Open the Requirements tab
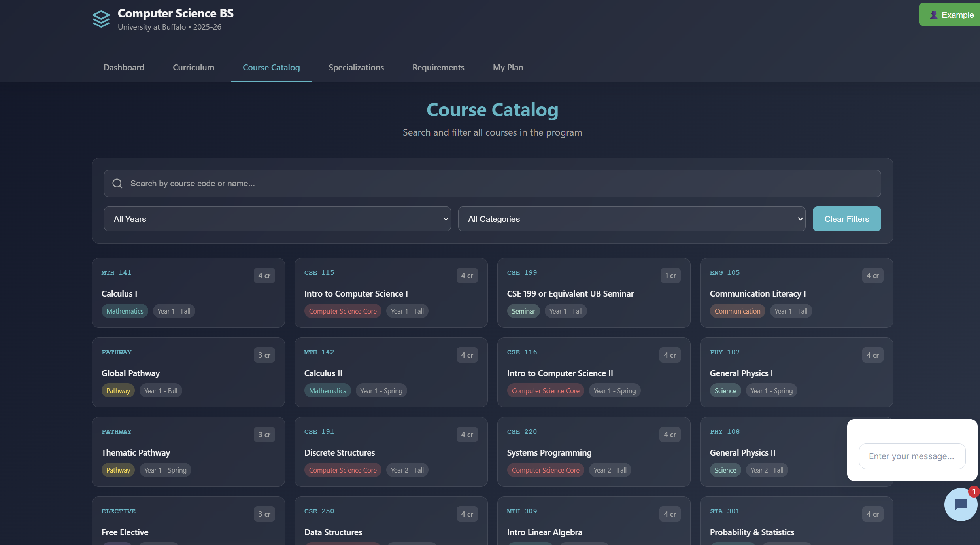Image resolution: width=980 pixels, height=545 pixels. (x=438, y=68)
